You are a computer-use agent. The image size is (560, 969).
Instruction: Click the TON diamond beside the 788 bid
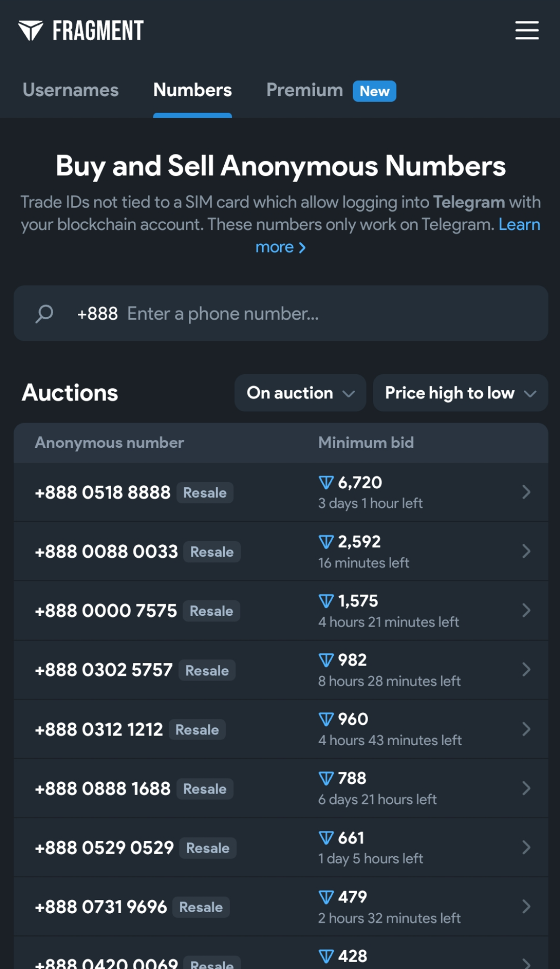tap(326, 779)
